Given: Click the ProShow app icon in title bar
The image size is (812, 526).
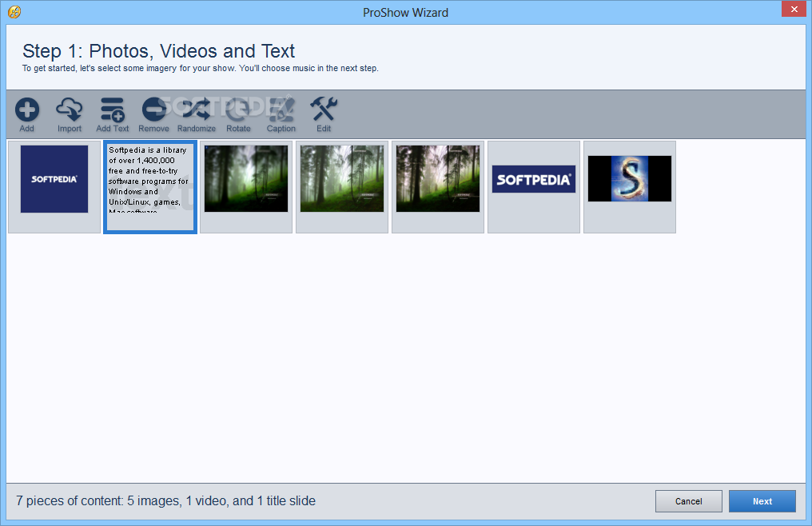Looking at the screenshot, I should pyautogui.click(x=14, y=12).
